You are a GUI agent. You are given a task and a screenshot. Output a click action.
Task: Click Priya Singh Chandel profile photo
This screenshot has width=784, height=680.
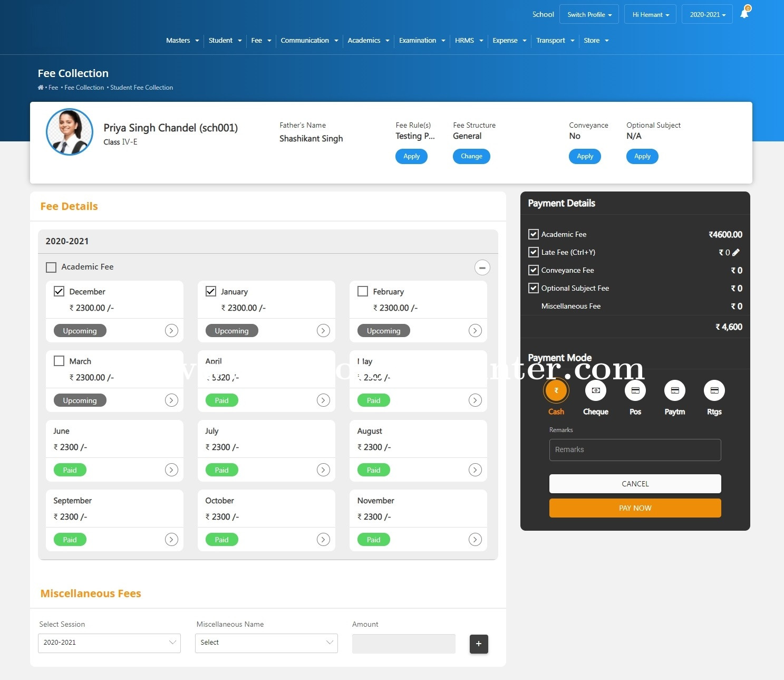[70, 132]
